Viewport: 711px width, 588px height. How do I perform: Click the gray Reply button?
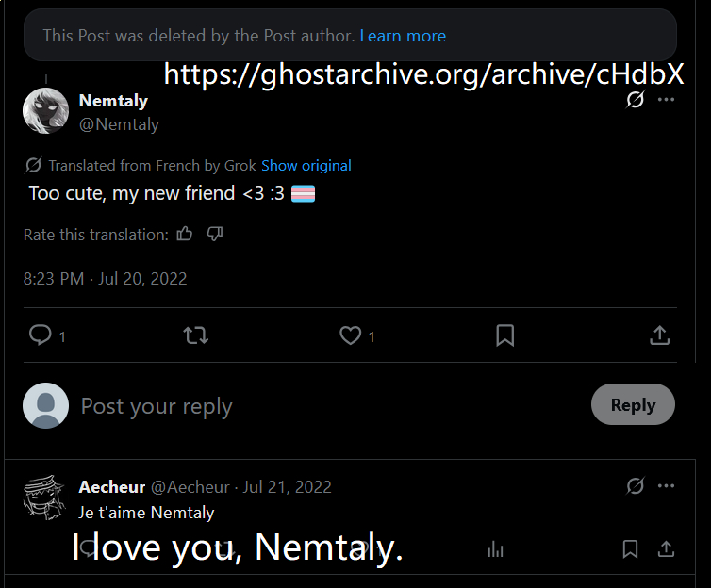click(633, 404)
